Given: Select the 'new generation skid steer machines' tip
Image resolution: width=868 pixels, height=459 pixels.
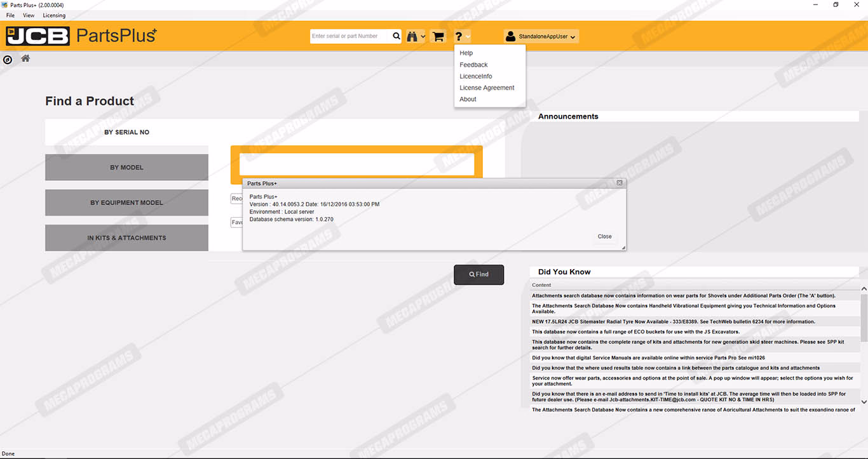Looking at the screenshot, I should (x=695, y=345).
